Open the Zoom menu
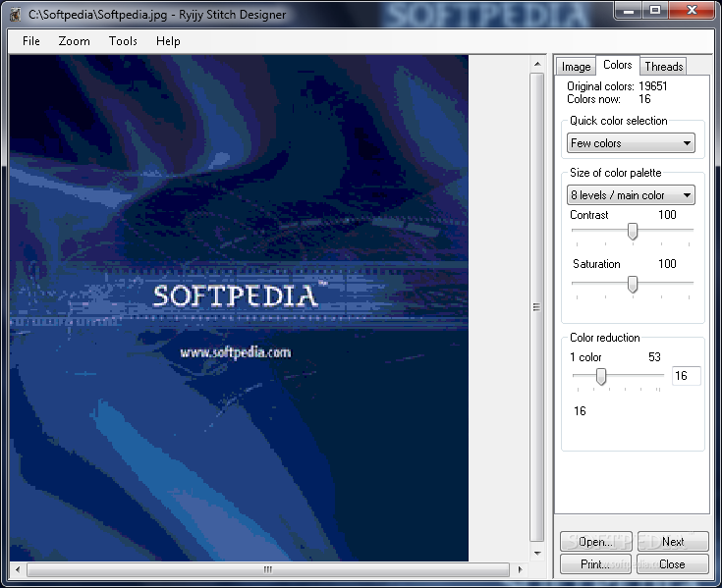This screenshot has height=588, width=722. coord(74,41)
